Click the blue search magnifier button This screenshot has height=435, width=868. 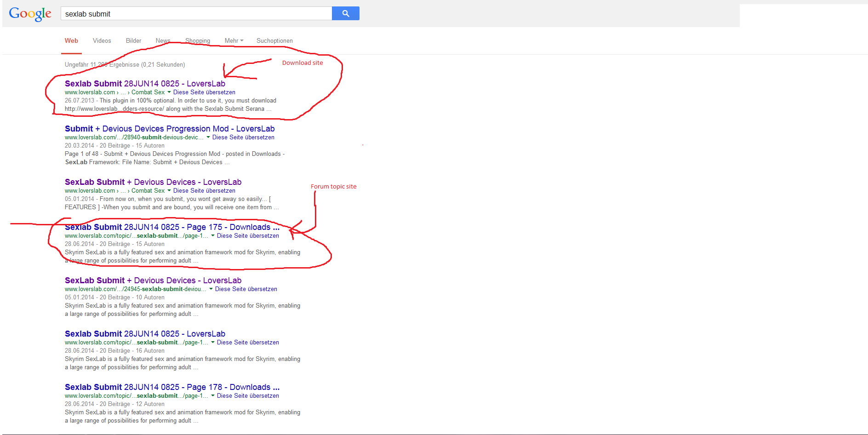point(346,14)
